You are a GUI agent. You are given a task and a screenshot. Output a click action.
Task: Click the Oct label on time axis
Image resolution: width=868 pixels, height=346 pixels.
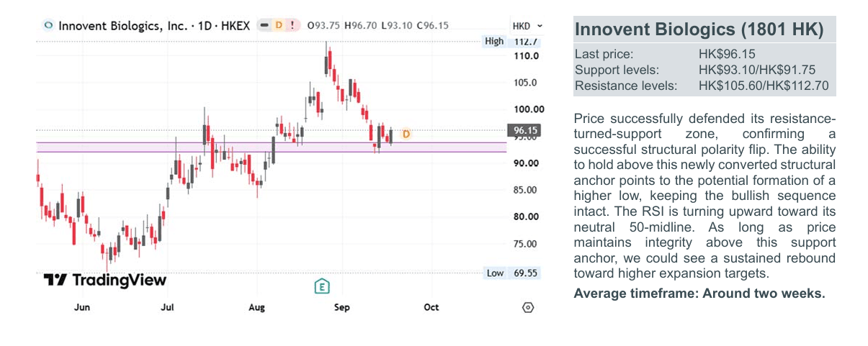tap(431, 307)
